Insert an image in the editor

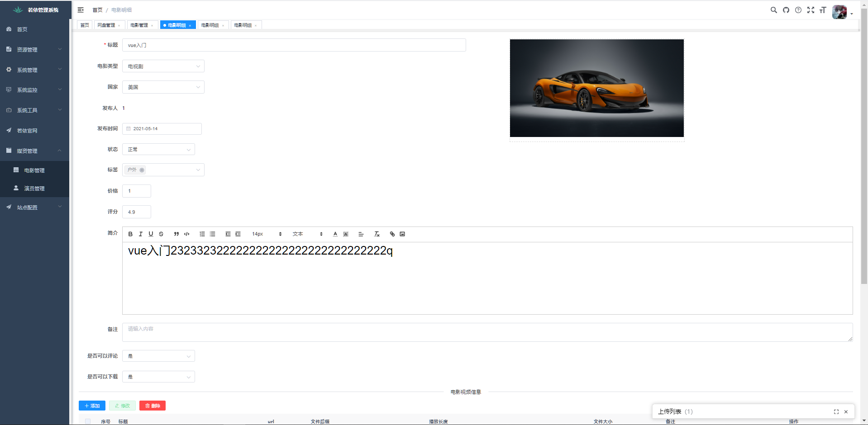coord(402,234)
